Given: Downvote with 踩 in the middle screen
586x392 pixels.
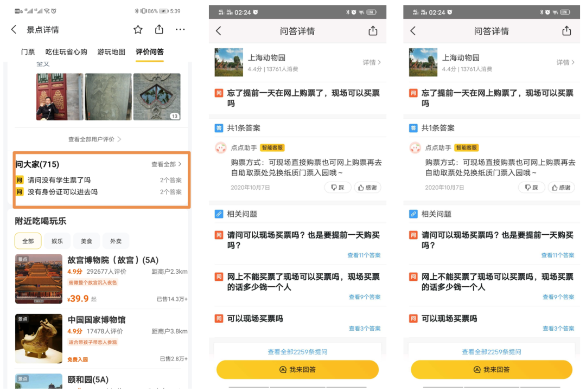Looking at the screenshot, I should coord(337,188).
